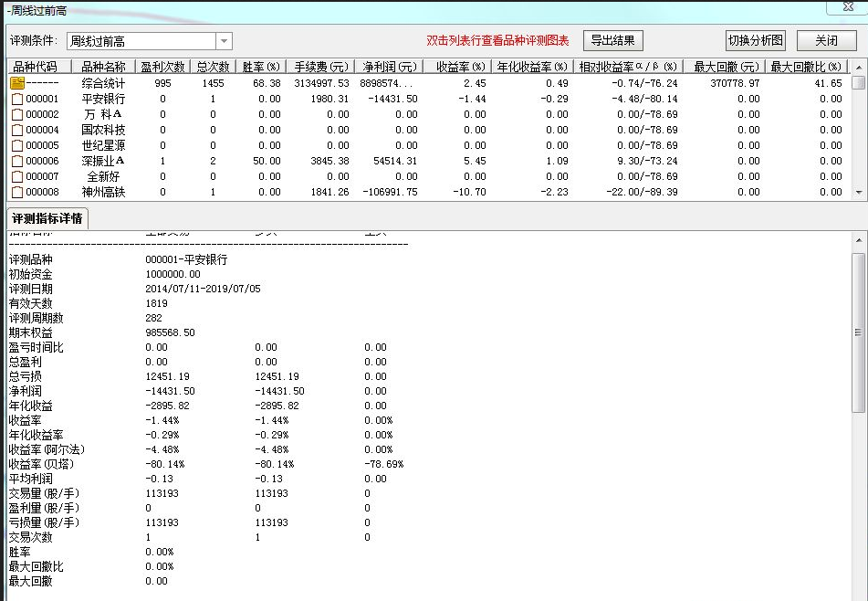The height and width of the screenshot is (601, 868).
Task: Click the 68.38 win rate cell
Action: pos(267,83)
